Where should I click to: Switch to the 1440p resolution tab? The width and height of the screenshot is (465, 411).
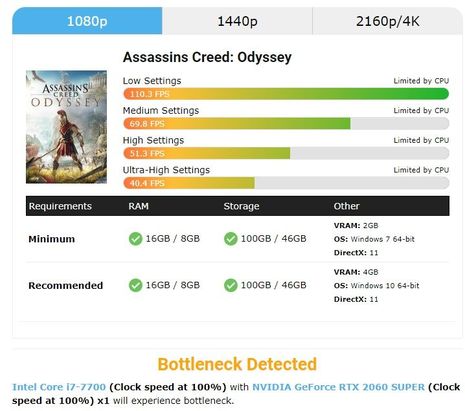[237, 21]
